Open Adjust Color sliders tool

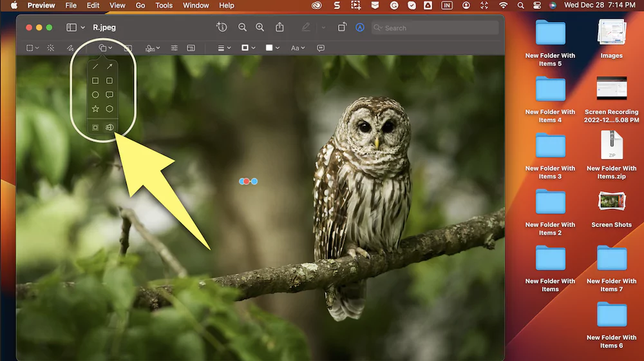pos(175,48)
